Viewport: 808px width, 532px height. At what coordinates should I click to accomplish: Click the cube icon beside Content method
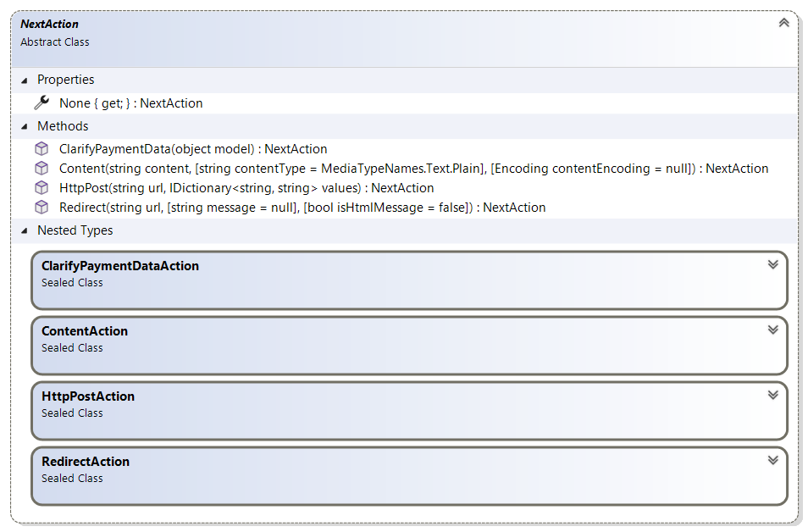tap(42, 168)
